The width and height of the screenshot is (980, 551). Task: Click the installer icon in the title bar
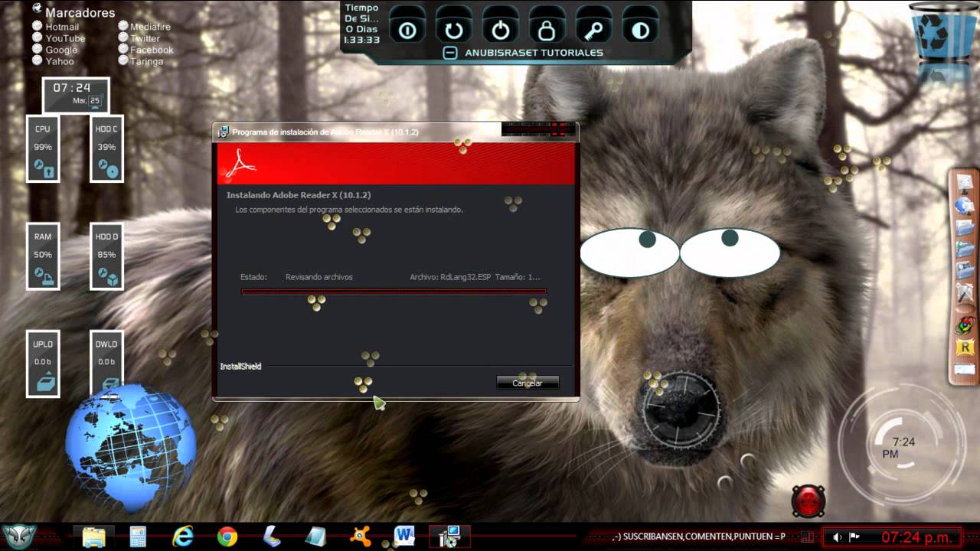223,132
